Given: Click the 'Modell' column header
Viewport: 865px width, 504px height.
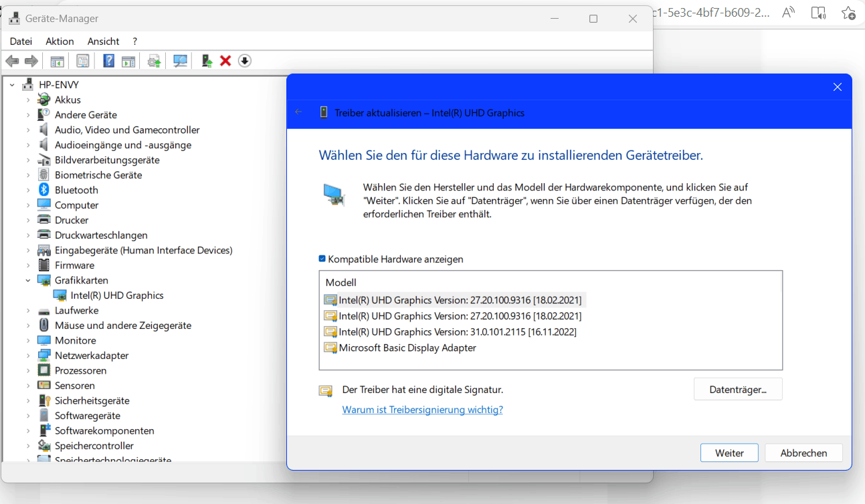Looking at the screenshot, I should pos(341,283).
